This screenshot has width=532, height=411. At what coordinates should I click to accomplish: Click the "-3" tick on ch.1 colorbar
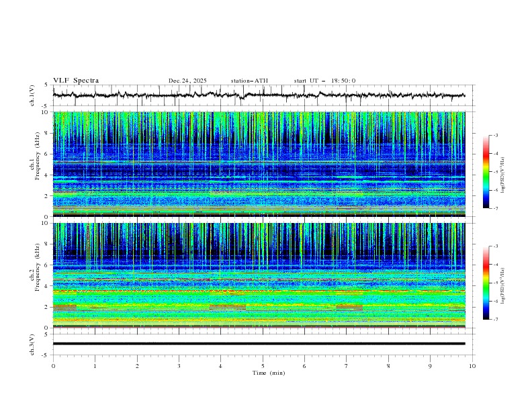[496, 135]
